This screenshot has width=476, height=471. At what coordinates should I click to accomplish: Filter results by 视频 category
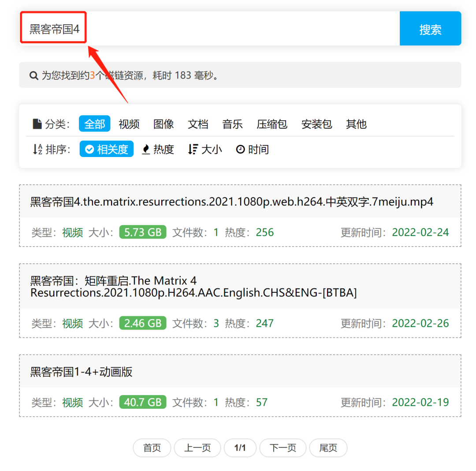click(129, 124)
